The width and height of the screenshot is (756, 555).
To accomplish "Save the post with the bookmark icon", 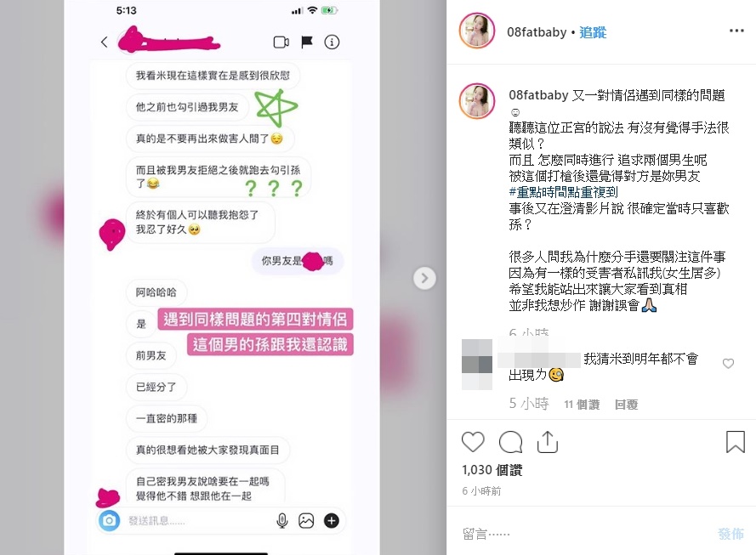I will pos(736,442).
